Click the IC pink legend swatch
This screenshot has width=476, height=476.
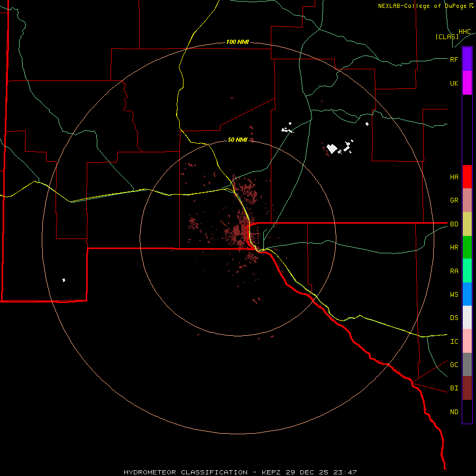point(467,341)
